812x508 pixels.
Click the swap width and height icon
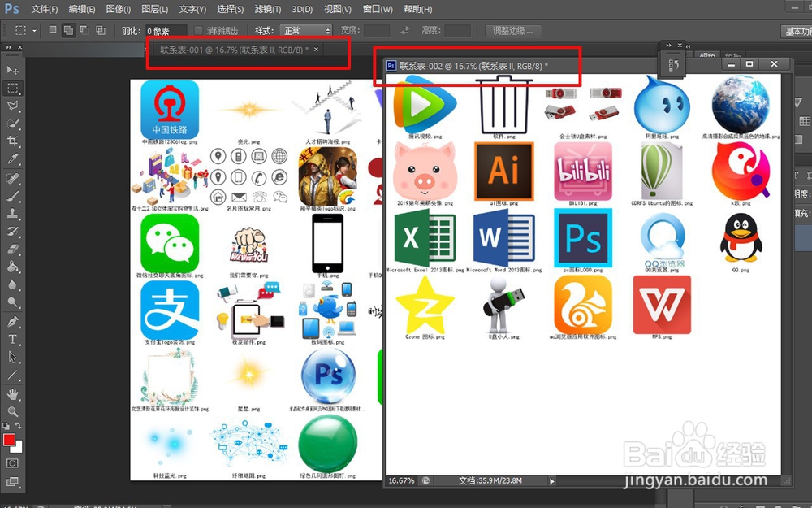click(x=405, y=31)
